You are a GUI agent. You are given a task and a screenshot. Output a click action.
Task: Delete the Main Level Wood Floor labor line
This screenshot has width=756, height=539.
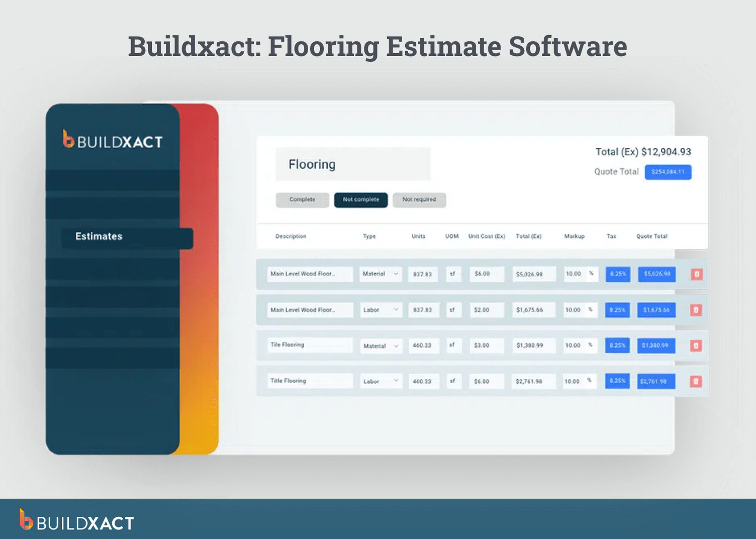[696, 310]
